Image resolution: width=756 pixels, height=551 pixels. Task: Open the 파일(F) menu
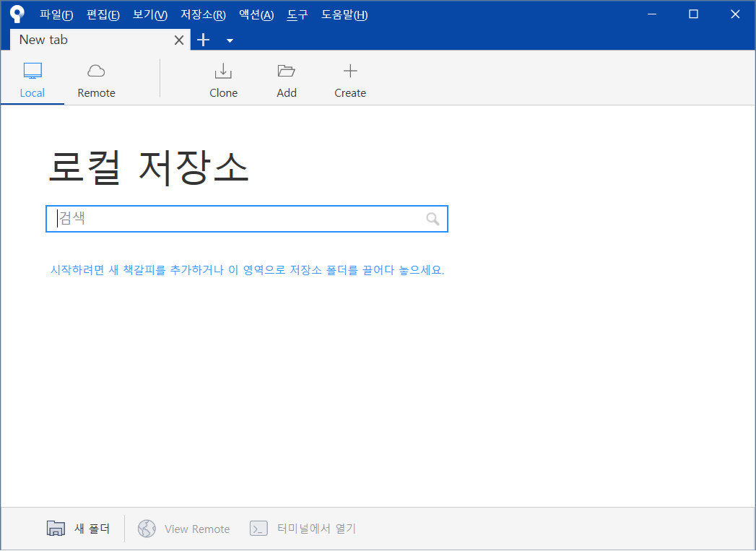56,15
